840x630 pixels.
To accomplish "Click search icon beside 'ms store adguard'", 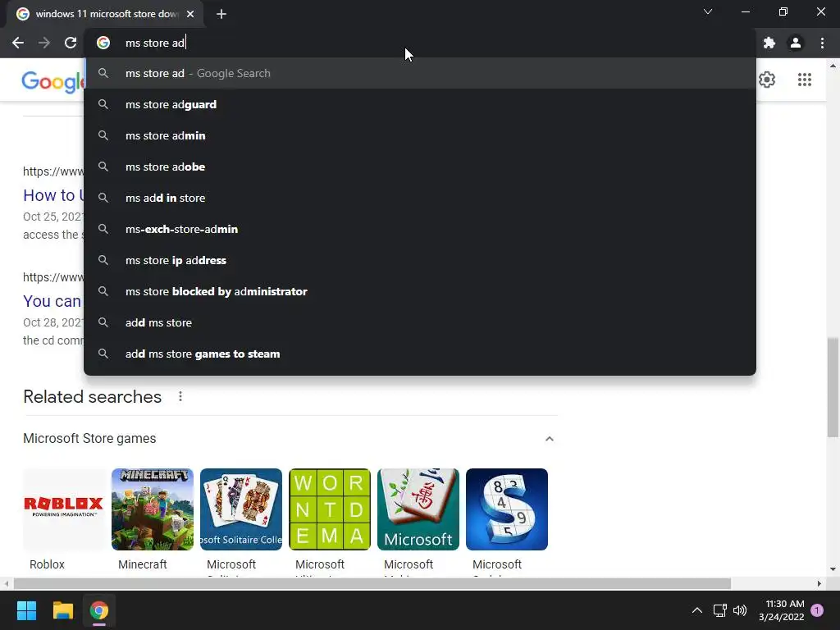I will (103, 104).
